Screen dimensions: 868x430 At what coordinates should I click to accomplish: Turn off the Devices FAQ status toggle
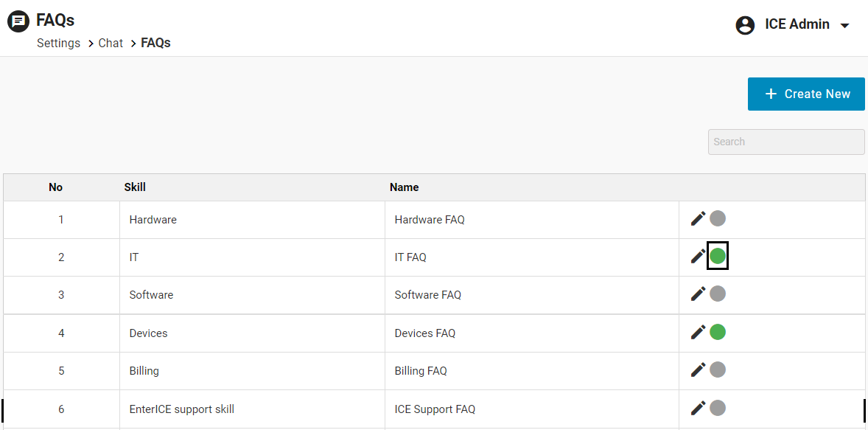[718, 332]
